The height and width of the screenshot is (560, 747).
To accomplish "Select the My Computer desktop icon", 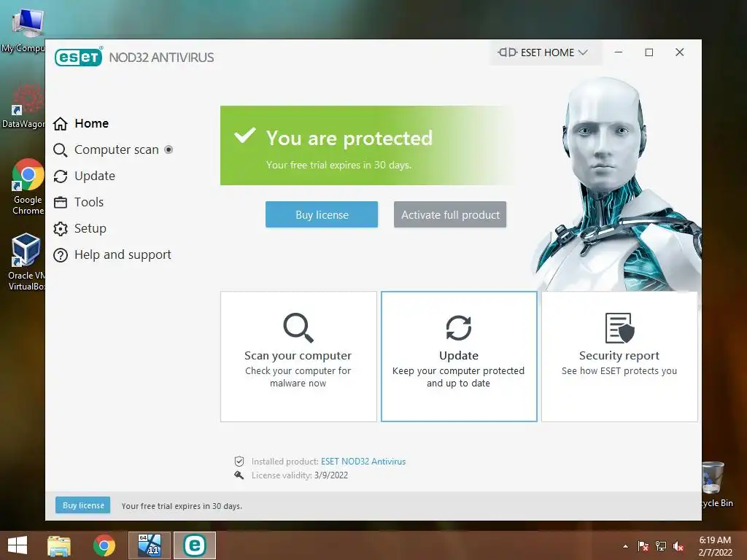I will [x=24, y=31].
